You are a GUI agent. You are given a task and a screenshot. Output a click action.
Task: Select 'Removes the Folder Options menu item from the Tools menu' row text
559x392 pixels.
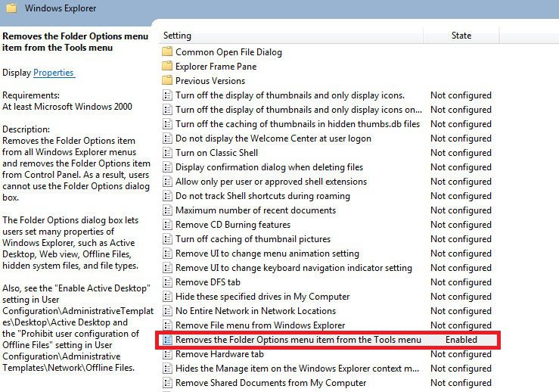(x=298, y=340)
